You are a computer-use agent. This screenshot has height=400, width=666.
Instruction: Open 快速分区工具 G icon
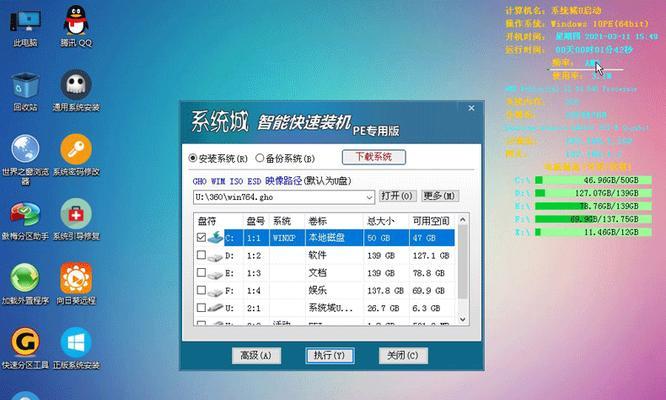25,349
